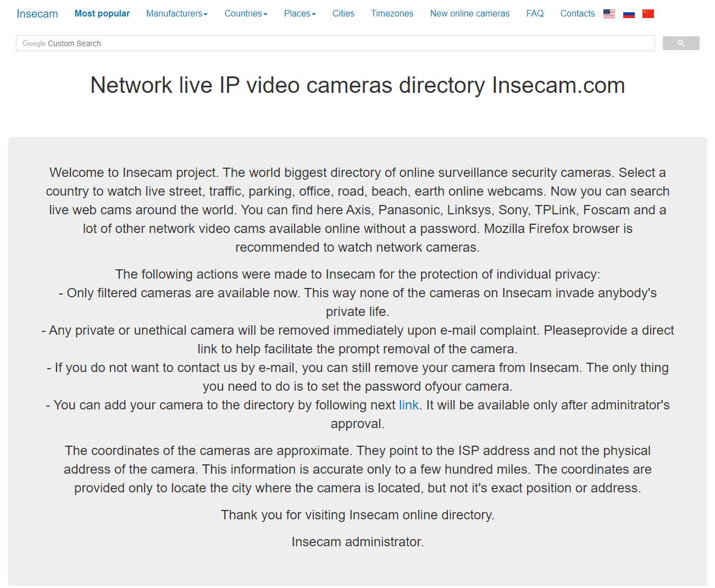Screen dimensions: 715x588
Task: Go to Most popular cameras
Action: point(102,14)
